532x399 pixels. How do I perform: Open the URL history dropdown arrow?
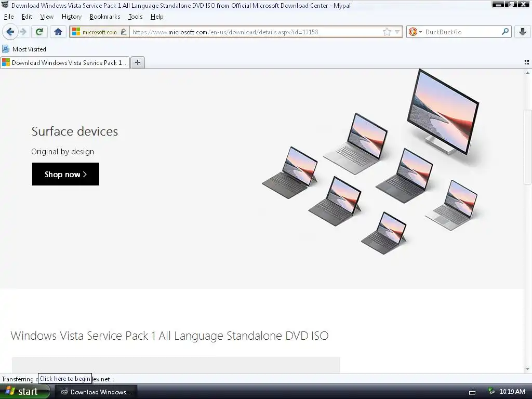pyautogui.click(x=397, y=32)
